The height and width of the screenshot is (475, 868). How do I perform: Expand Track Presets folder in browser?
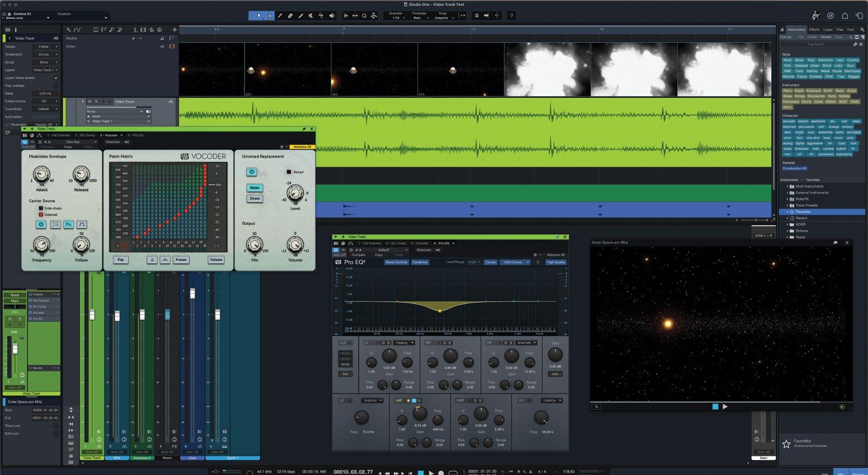787,205
